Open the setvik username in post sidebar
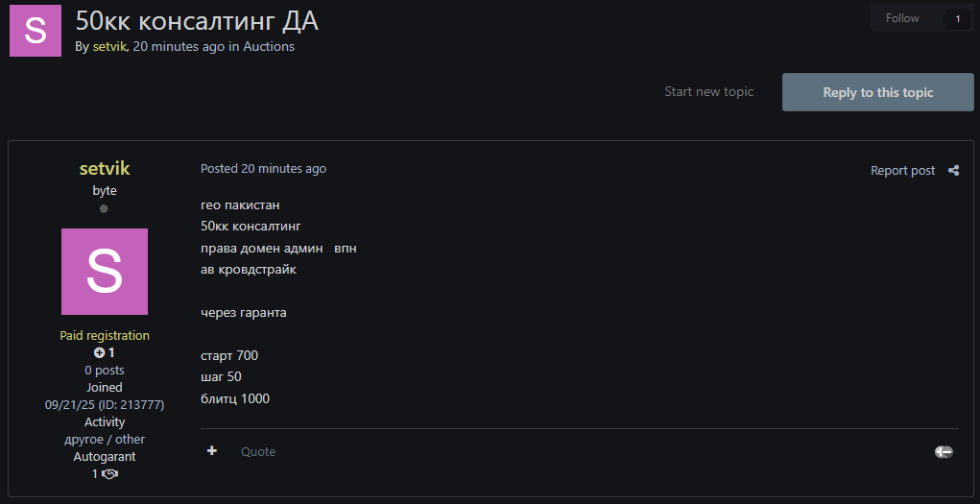 [105, 169]
